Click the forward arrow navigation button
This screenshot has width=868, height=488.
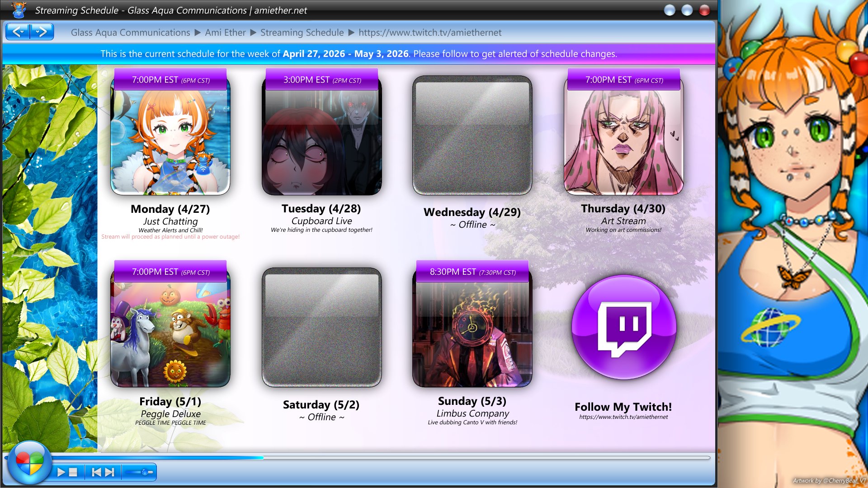[x=42, y=32]
